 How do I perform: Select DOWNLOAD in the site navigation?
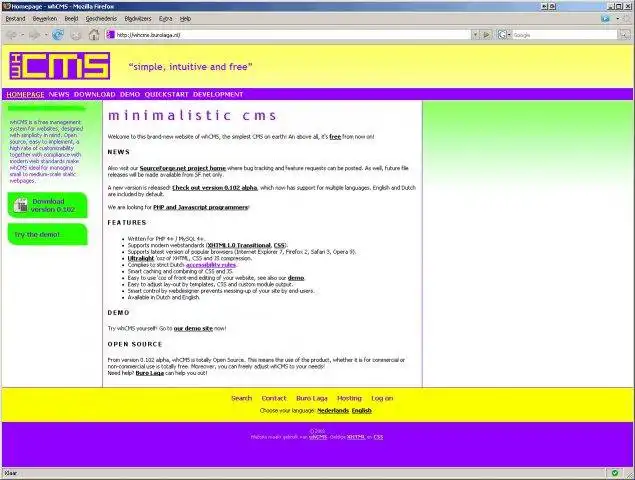pos(95,94)
